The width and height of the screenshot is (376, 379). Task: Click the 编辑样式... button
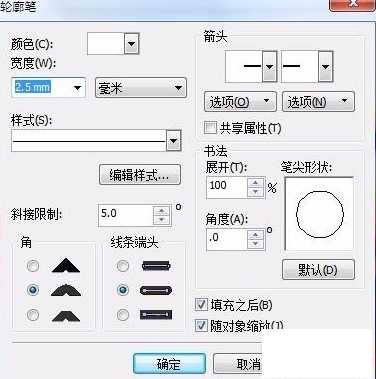(140, 175)
